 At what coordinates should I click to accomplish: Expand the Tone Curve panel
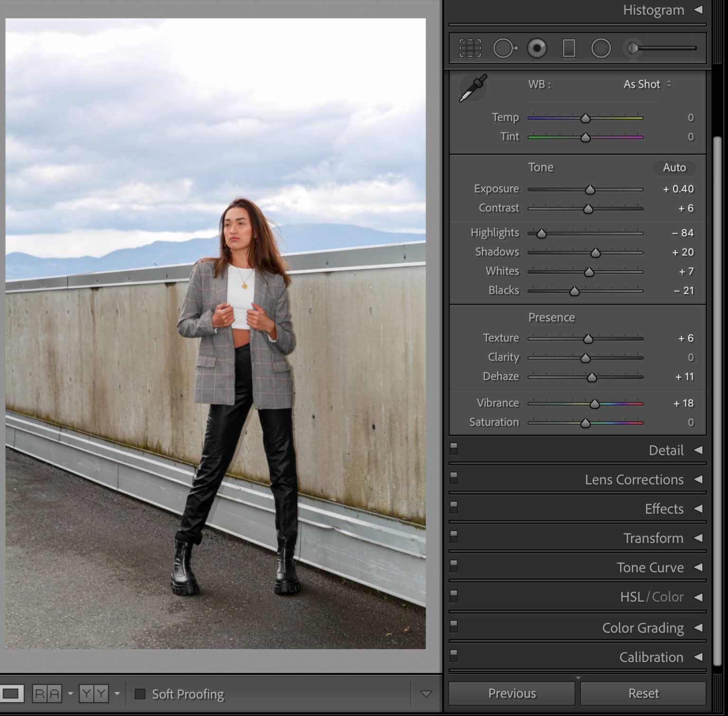650,567
